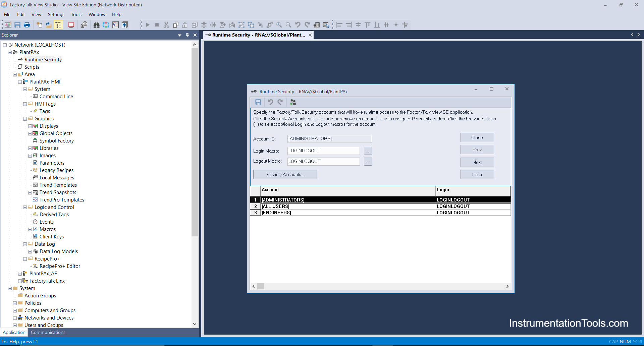Expand the Libraries tree node

tap(30, 148)
